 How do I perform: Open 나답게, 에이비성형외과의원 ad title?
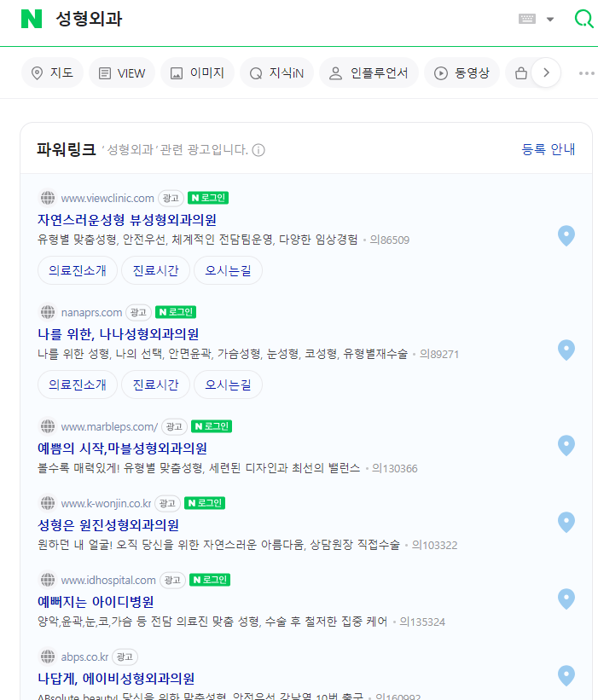click(x=116, y=679)
